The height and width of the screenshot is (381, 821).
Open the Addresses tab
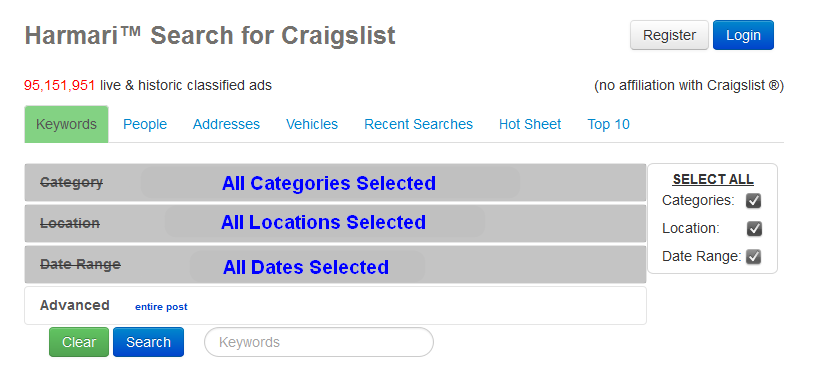pos(226,125)
